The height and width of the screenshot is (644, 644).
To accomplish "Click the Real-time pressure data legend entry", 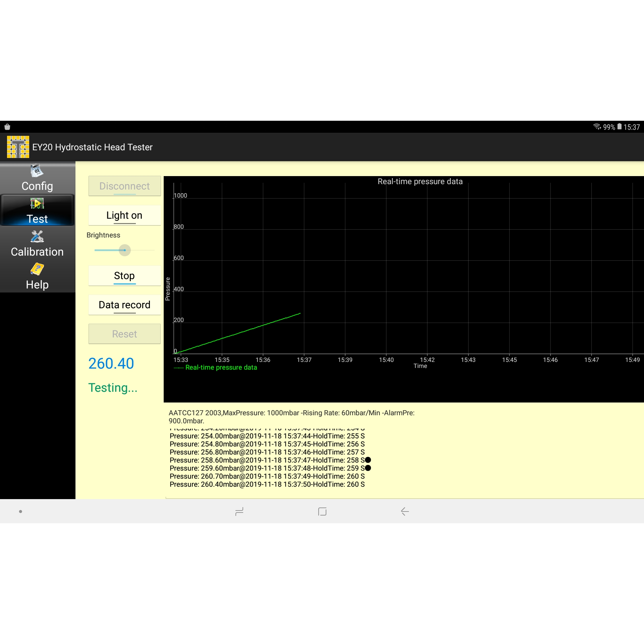I will click(x=216, y=368).
